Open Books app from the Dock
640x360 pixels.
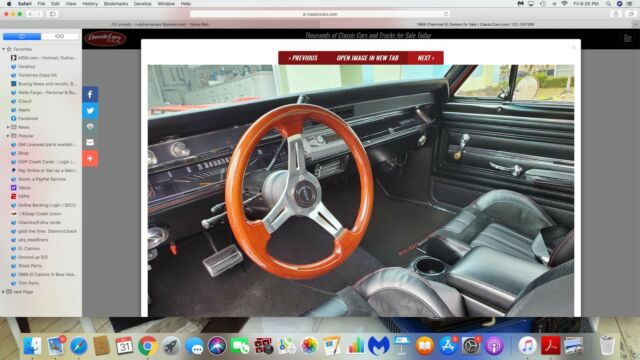(x=425, y=346)
